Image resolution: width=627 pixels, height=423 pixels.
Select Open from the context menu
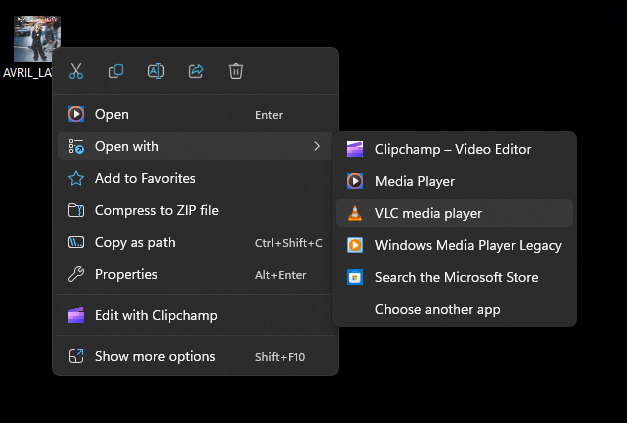195,114
